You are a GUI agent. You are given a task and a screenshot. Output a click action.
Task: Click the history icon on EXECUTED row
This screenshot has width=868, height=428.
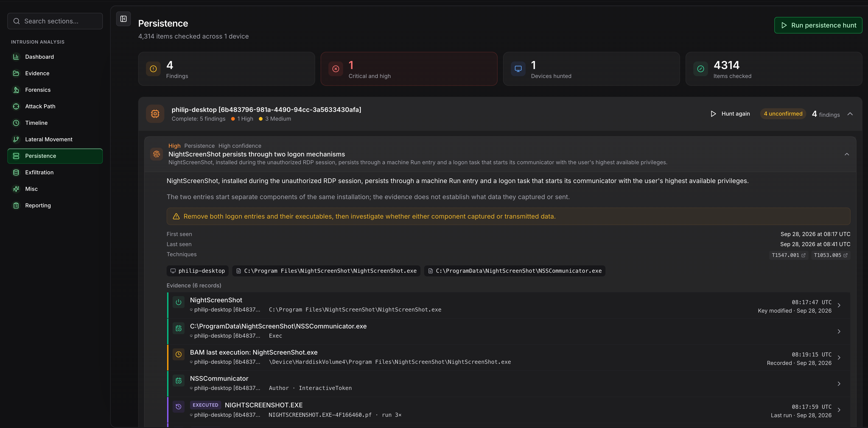coord(179,407)
